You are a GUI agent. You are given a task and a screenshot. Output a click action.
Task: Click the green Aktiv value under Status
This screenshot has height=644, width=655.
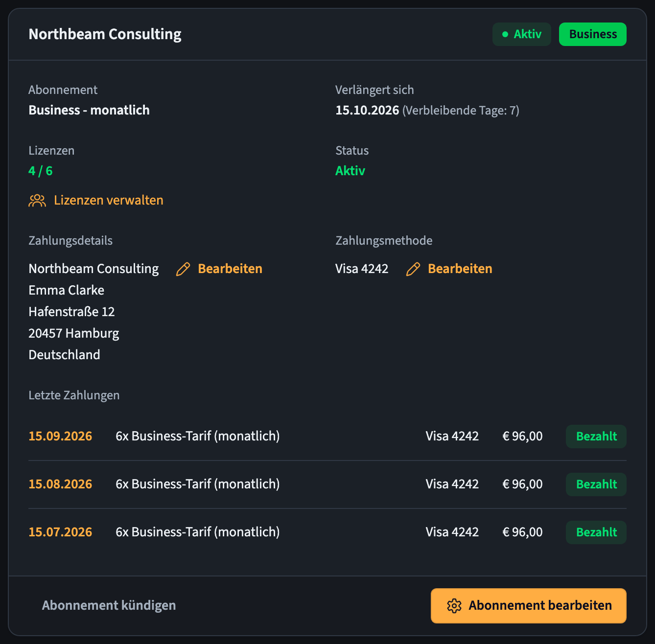[x=350, y=171]
